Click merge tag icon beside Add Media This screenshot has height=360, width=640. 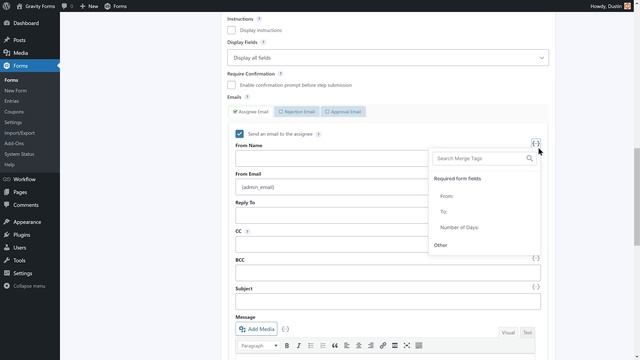(285, 329)
